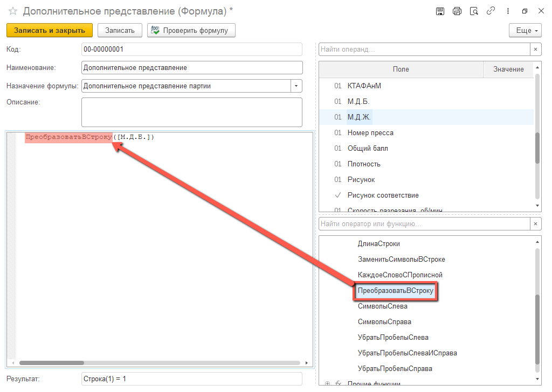This screenshot has height=392, width=552.
Task: Click the Значение column header
Action: [x=508, y=69]
